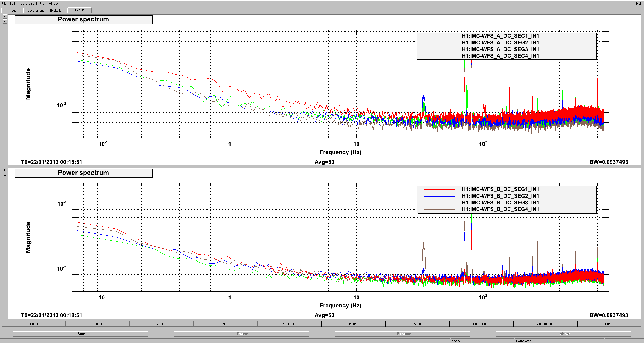Open the Import... dialog
Screen dimensions: 644x343
click(x=354, y=324)
